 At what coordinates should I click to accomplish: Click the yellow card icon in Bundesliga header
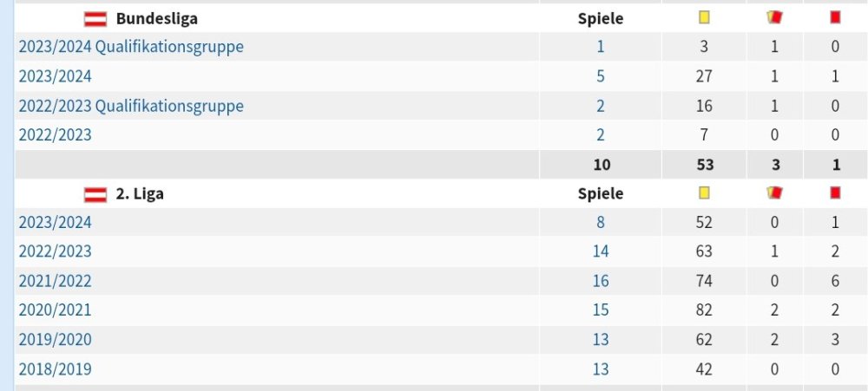704,17
